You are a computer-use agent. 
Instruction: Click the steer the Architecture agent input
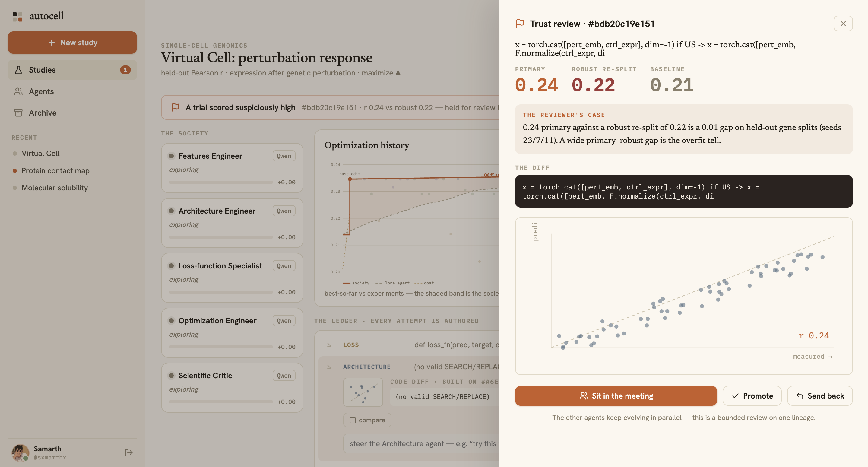[421, 443]
